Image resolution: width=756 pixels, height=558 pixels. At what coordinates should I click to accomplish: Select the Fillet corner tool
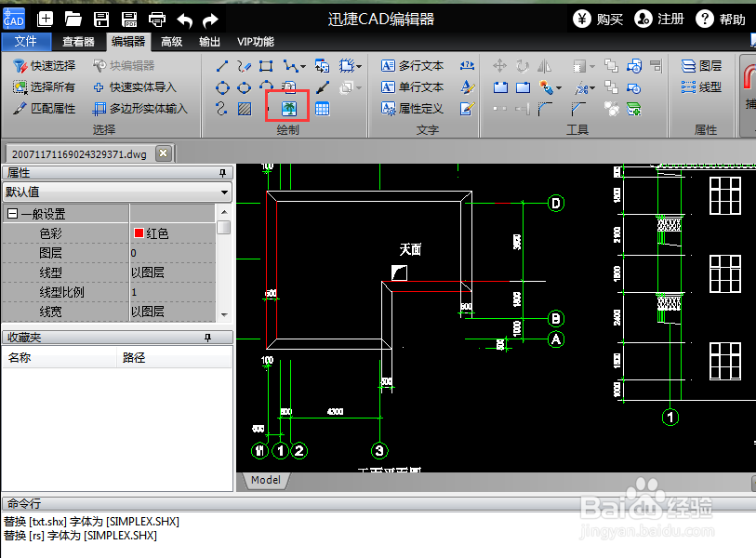545,109
